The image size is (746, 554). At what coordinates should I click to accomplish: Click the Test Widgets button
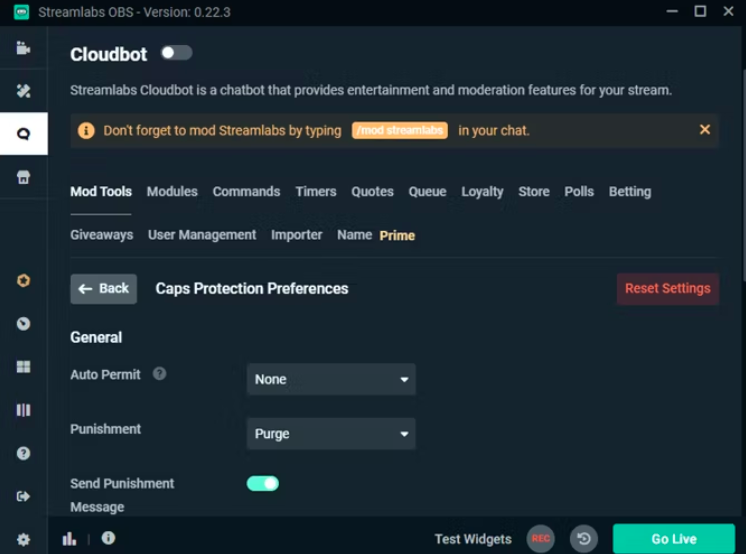(x=473, y=539)
